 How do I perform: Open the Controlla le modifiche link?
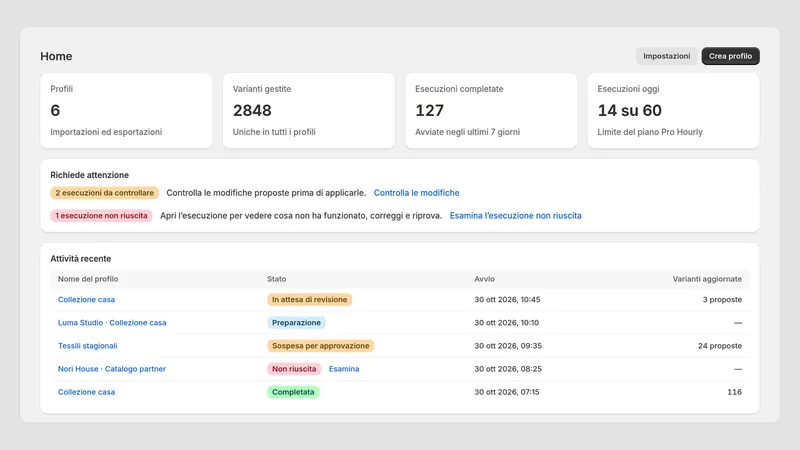tap(416, 193)
